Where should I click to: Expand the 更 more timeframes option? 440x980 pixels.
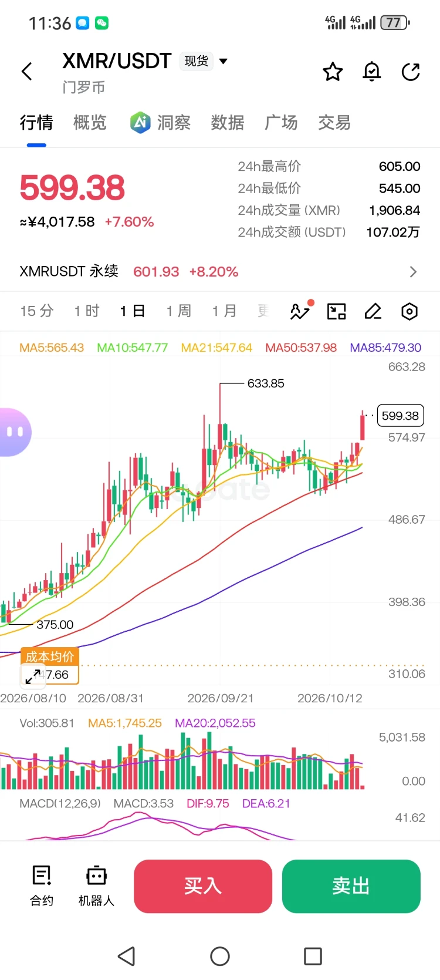[263, 311]
